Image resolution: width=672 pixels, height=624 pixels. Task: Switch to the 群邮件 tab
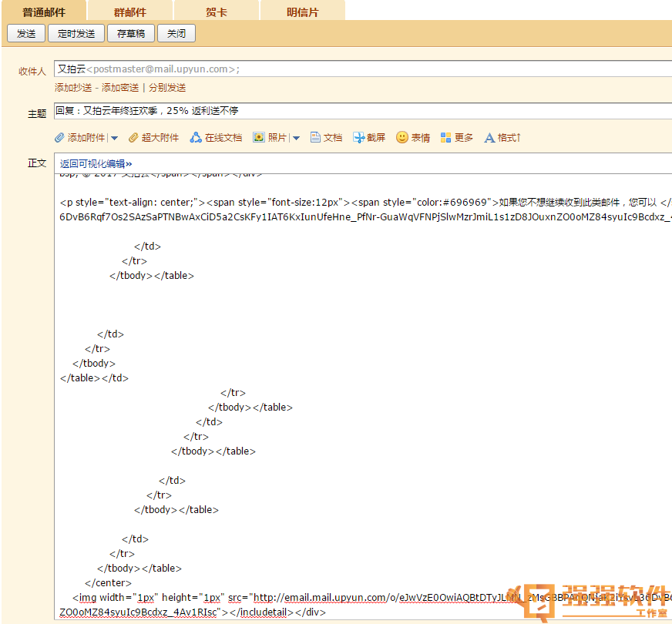[130, 12]
